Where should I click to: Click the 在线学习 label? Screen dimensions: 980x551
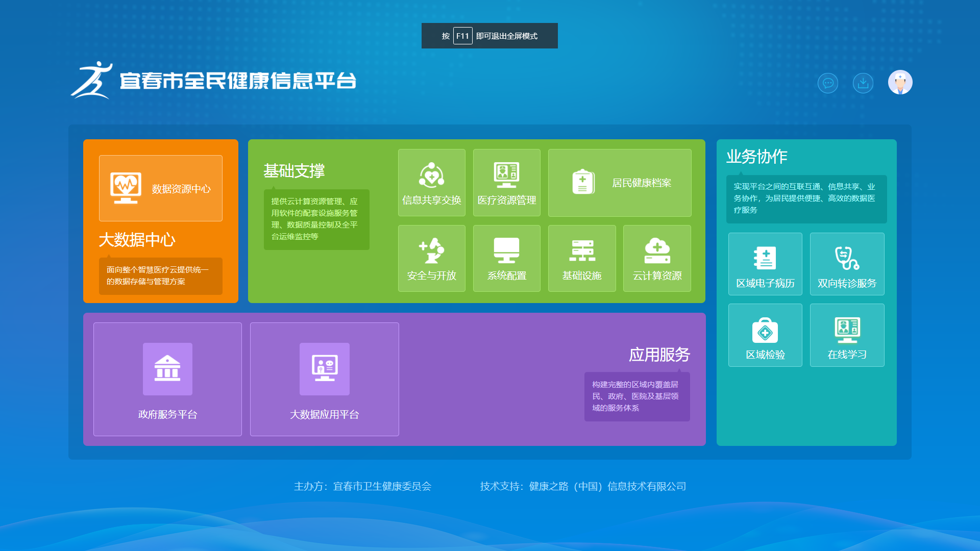(847, 355)
